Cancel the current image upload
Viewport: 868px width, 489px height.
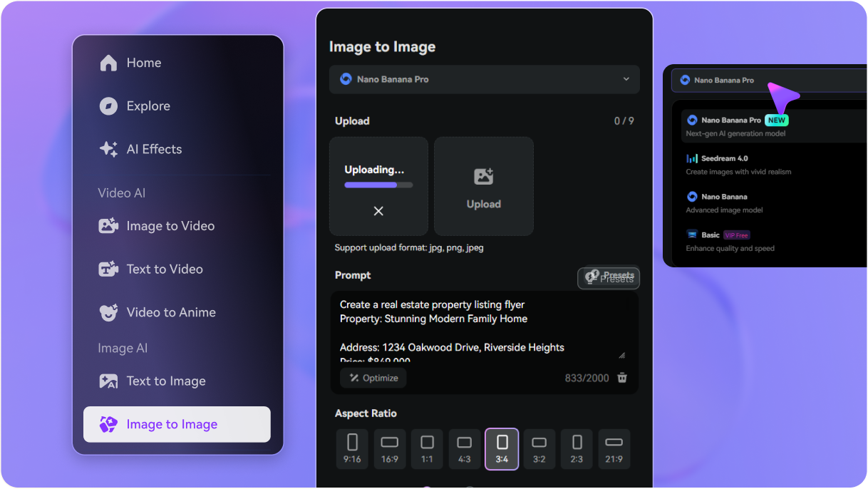point(378,211)
